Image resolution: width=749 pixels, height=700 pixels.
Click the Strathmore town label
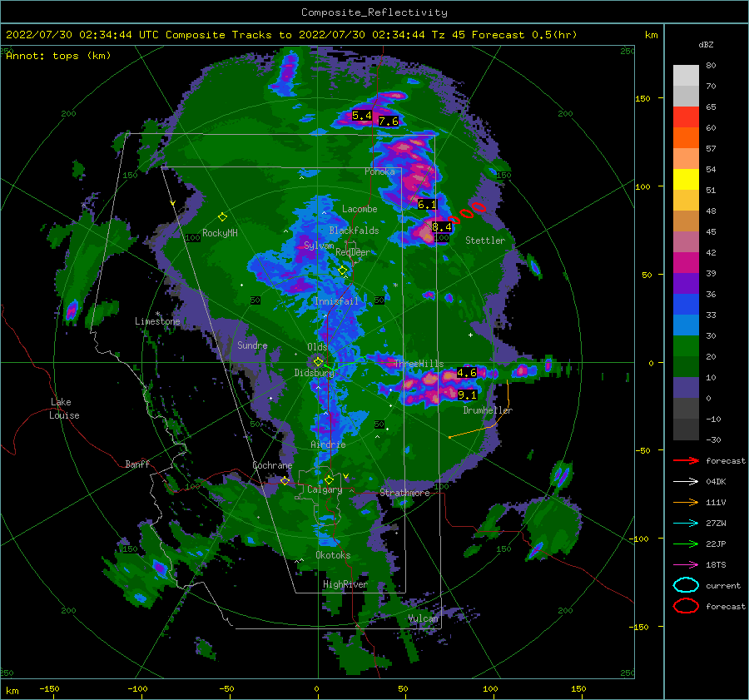404,493
